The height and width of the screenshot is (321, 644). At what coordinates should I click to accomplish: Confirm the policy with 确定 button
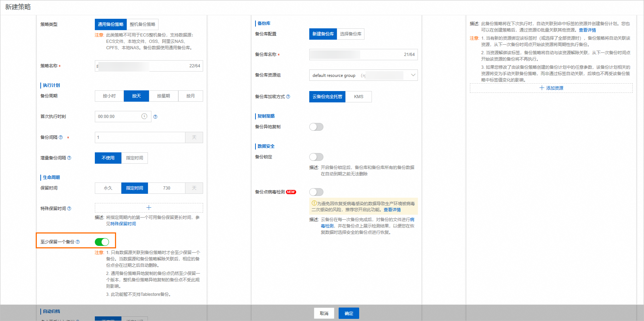[349, 313]
